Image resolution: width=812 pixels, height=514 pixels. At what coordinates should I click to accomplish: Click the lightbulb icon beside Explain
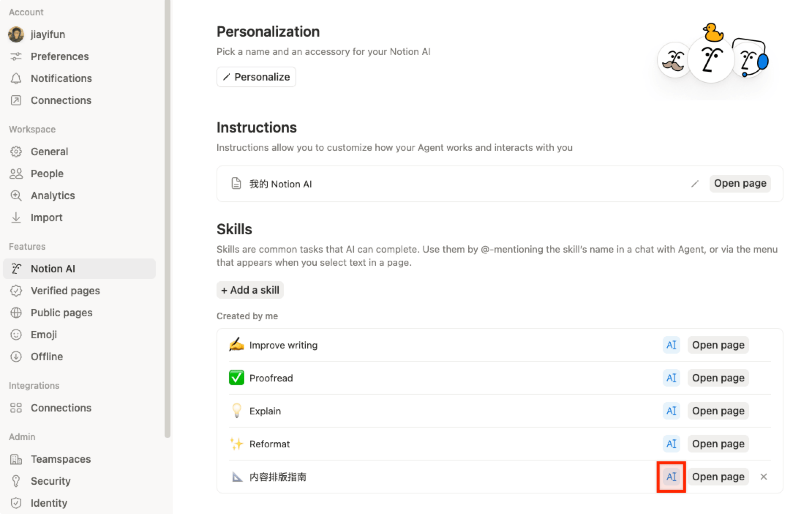(x=236, y=411)
